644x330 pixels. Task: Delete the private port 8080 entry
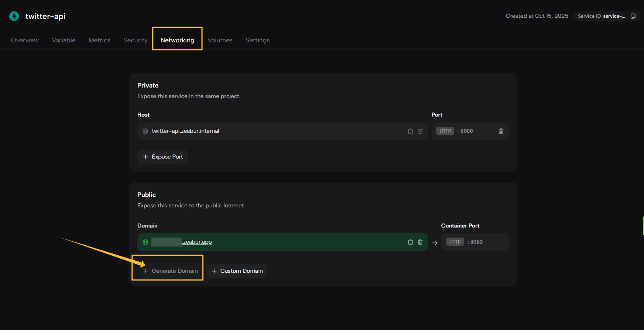click(501, 131)
